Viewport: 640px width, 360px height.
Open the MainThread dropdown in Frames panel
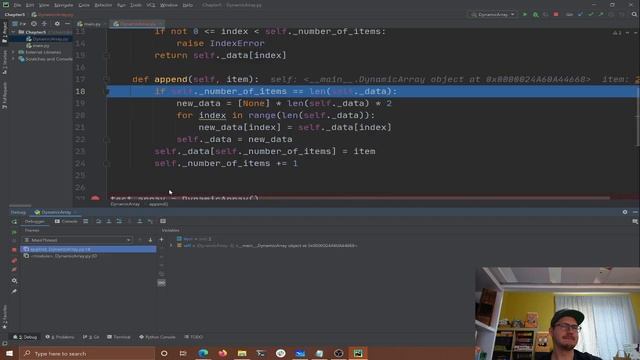(78, 240)
